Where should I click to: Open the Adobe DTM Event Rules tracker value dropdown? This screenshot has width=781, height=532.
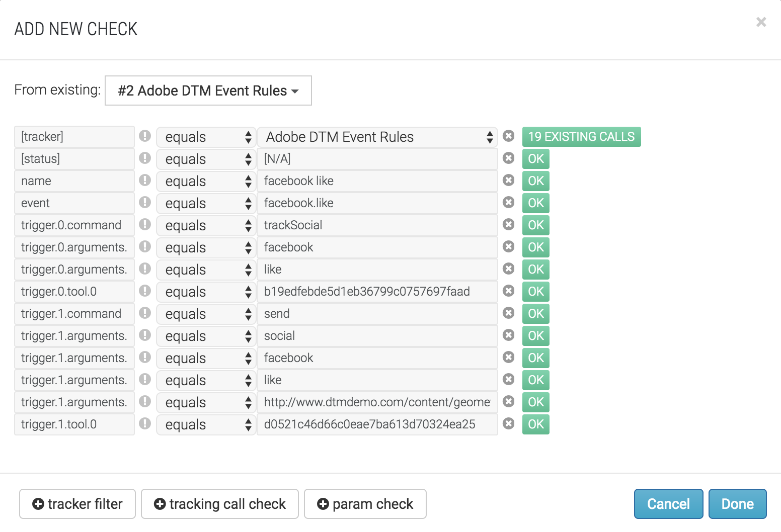click(x=377, y=137)
